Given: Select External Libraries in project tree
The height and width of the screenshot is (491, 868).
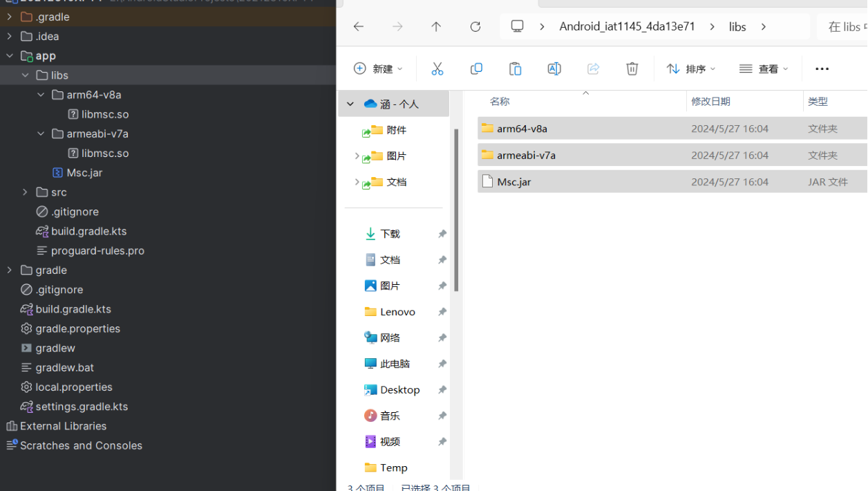Looking at the screenshot, I should pyautogui.click(x=63, y=426).
